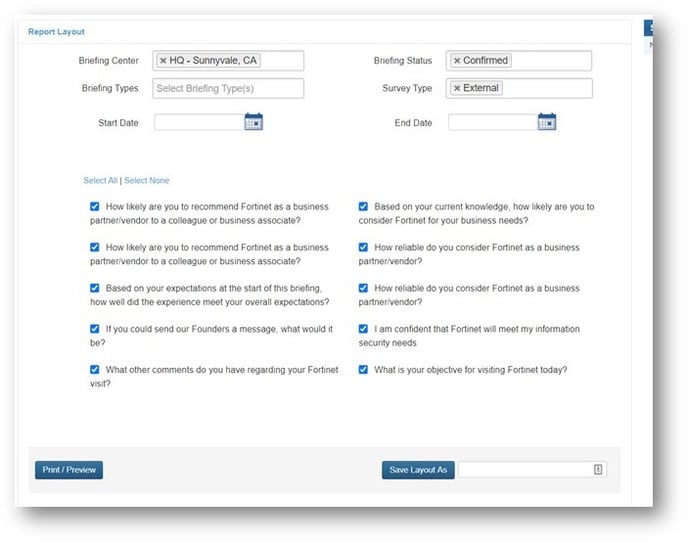Toggle "Based on your expectations" question checkbox
Image resolution: width=688 pixels, height=542 pixels.
coord(95,288)
